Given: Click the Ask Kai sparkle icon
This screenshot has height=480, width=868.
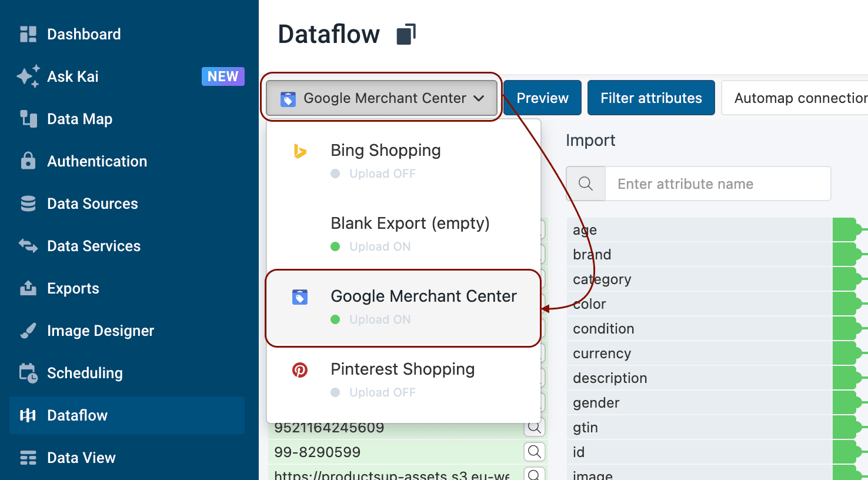Looking at the screenshot, I should point(28,76).
